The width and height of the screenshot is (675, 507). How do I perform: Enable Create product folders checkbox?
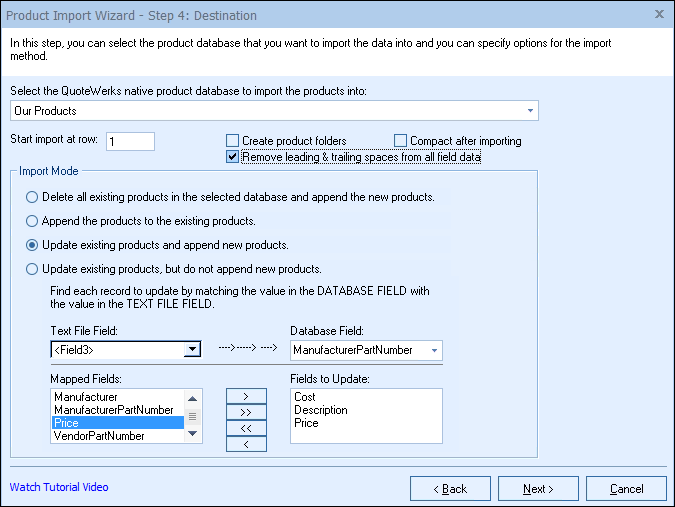233,141
